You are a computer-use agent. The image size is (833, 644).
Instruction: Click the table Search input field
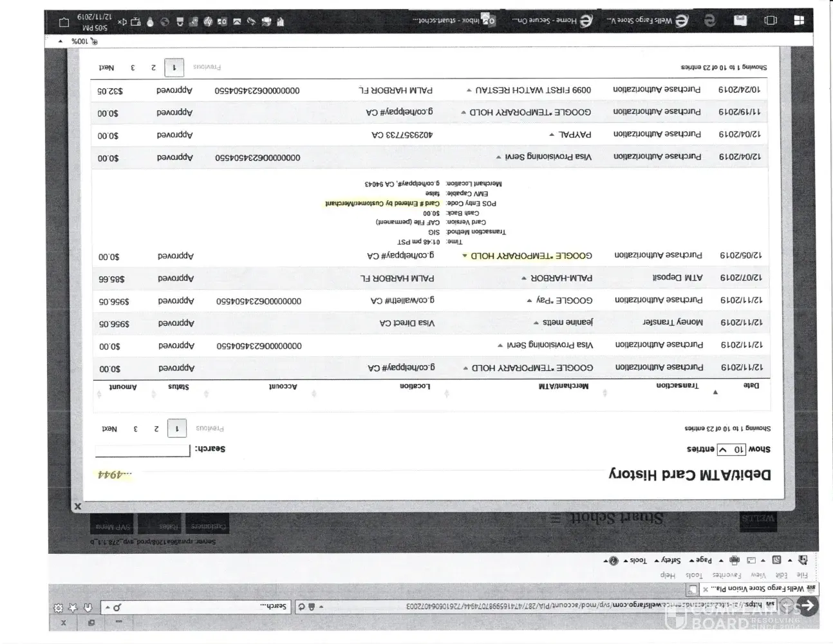coord(143,450)
